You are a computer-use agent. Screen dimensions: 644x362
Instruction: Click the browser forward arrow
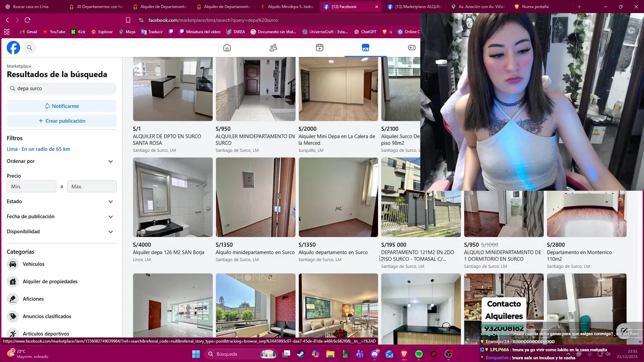tap(17, 20)
